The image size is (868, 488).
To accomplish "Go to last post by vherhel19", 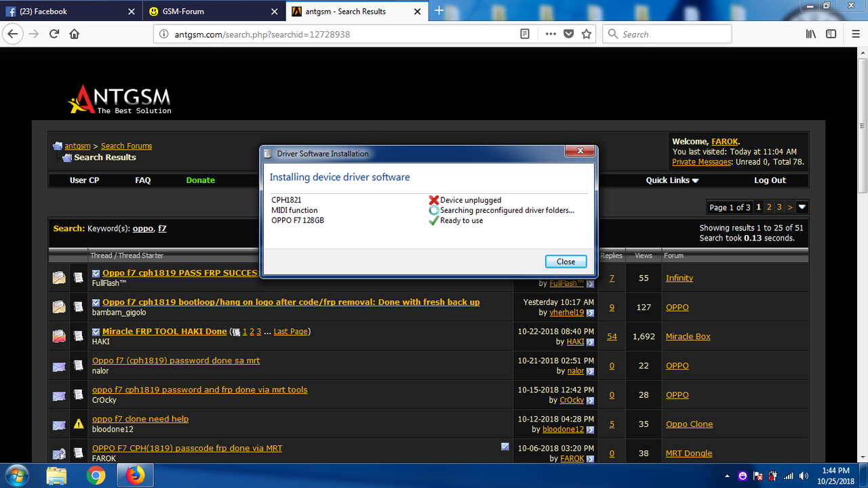I will point(590,313).
